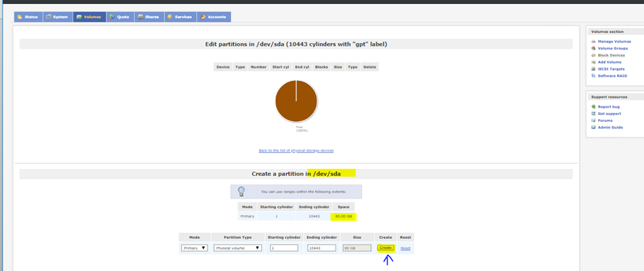The width and height of the screenshot is (644, 271).
Task: Click the Reset link
Action: (x=406, y=248)
